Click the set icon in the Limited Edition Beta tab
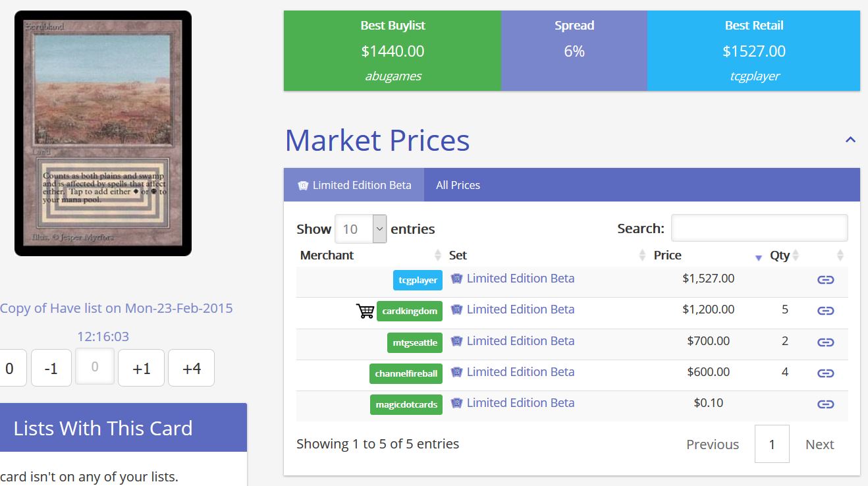Viewport: 868px width, 486px height. click(303, 186)
